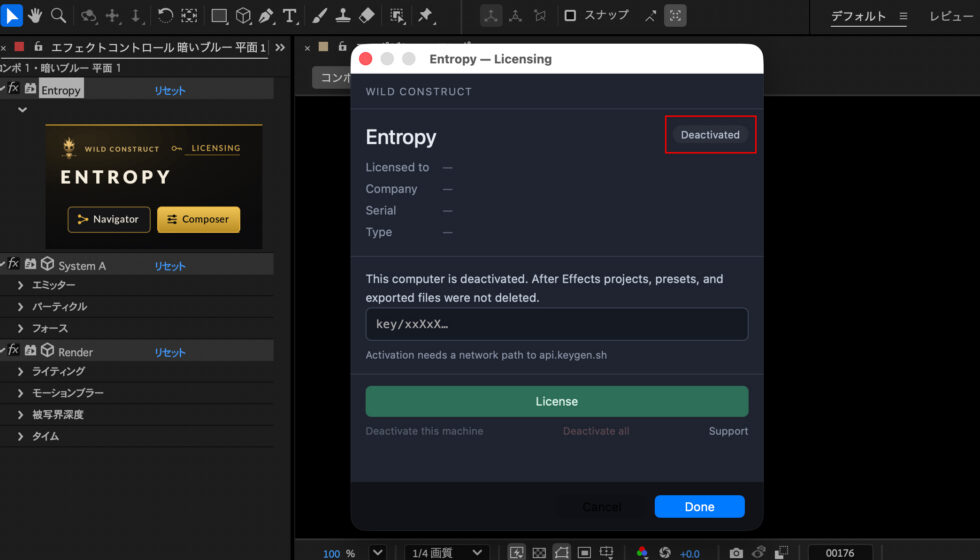
Task: Select the Eraser tool
Action: (367, 16)
